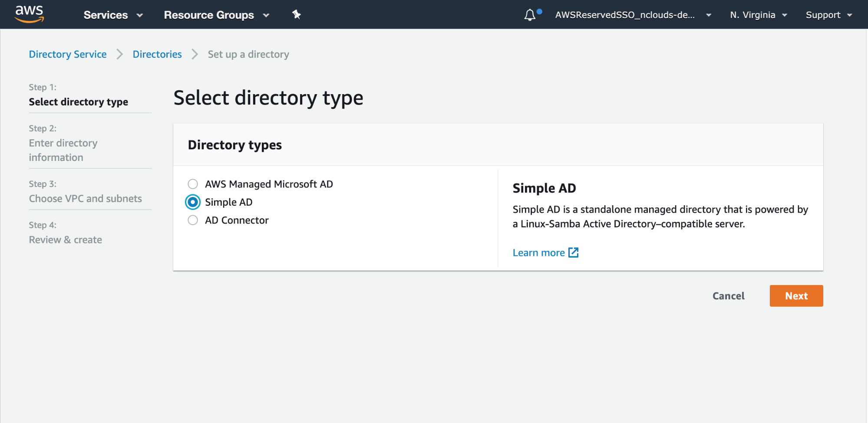The height and width of the screenshot is (423, 868).
Task: Click the external link icon beside Learn more
Action: 573,252
